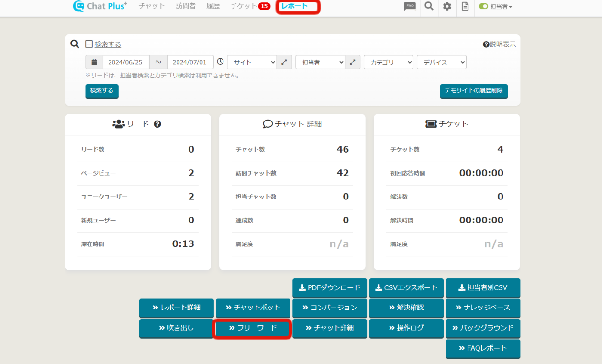Click the end date field 2024/07/01
602x364 pixels.
pos(190,62)
